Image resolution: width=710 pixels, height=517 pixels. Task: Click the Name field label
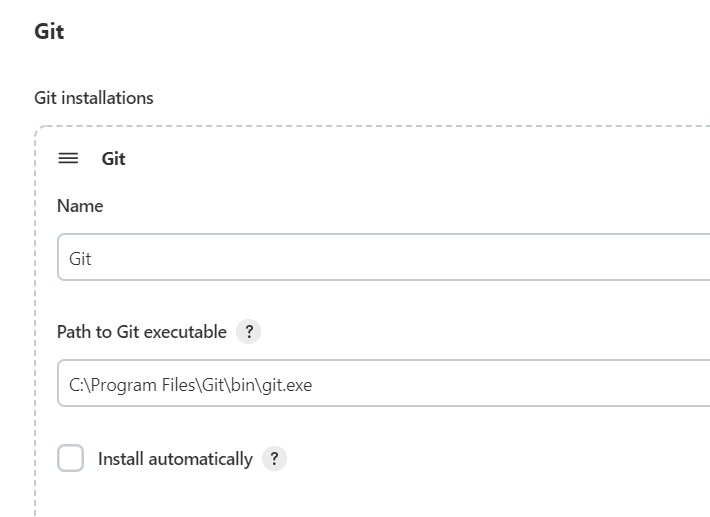point(80,206)
